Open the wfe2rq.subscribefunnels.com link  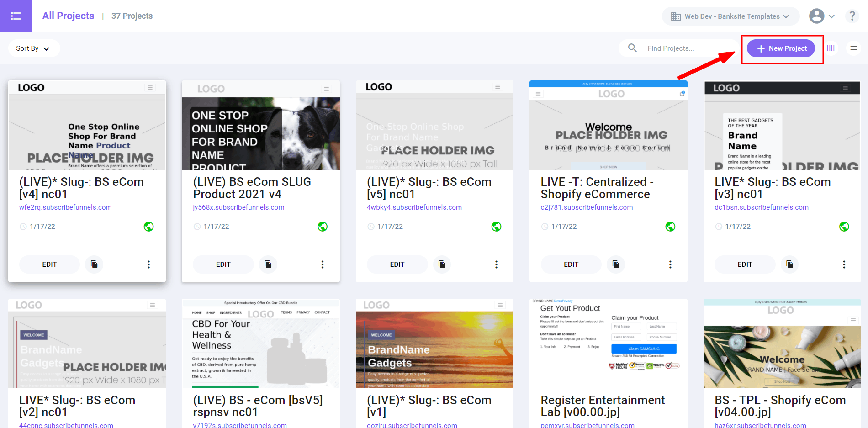(65, 207)
